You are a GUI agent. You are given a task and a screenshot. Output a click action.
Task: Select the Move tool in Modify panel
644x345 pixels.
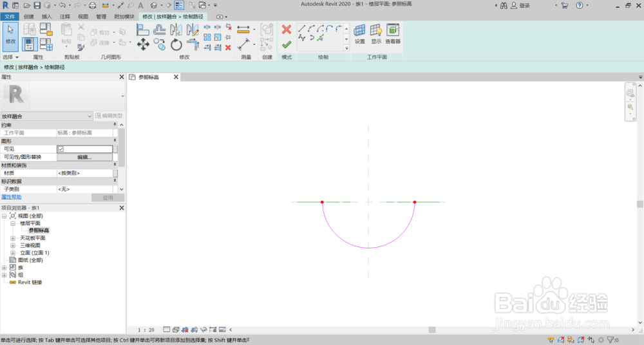pos(143,44)
